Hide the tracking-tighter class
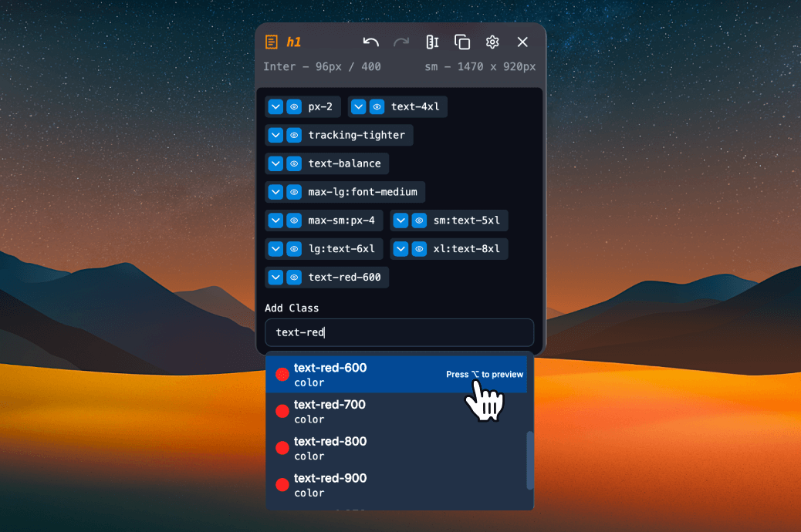The width and height of the screenshot is (801, 532). pyautogui.click(x=294, y=135)
